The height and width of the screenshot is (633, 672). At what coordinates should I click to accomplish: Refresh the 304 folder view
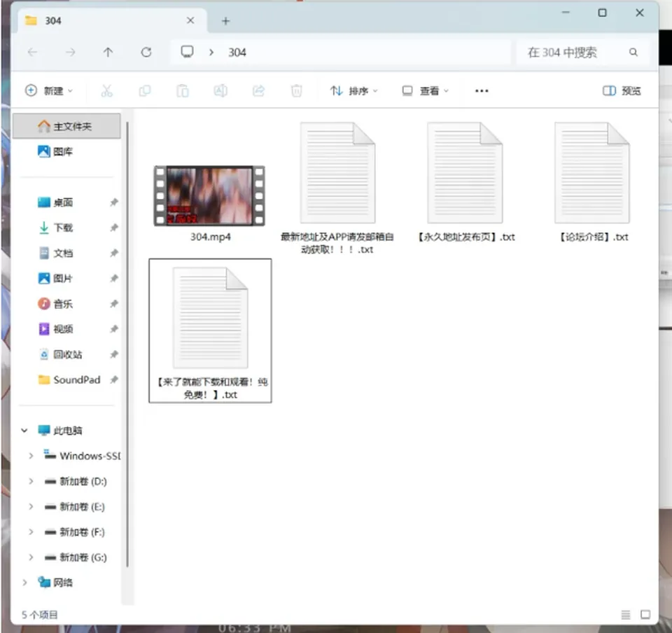coord(146,53)
